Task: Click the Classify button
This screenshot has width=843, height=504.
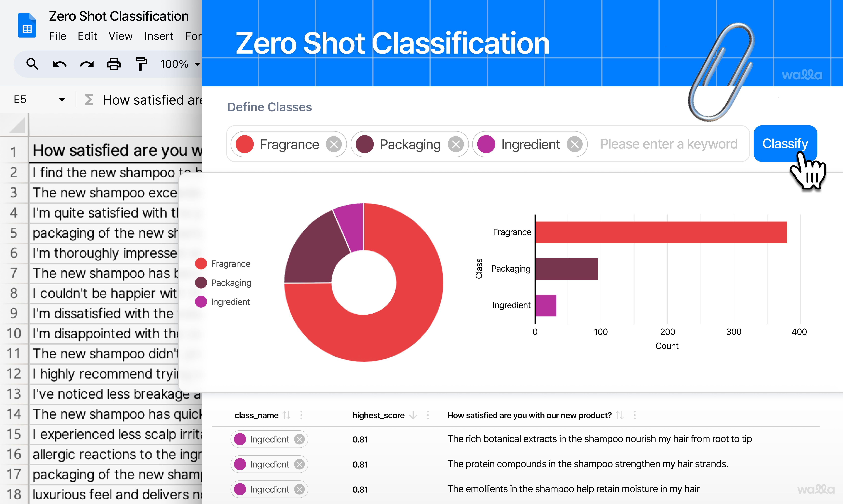Action: pos(785,144)
